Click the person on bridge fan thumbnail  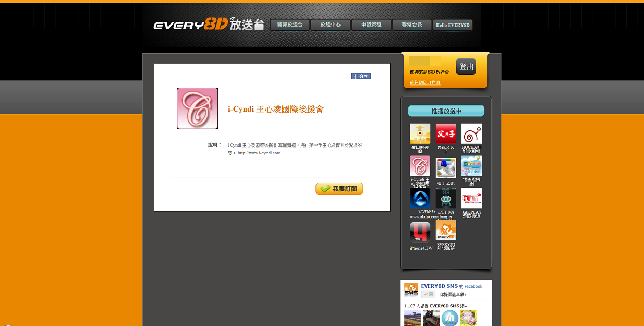click(431, 318)
